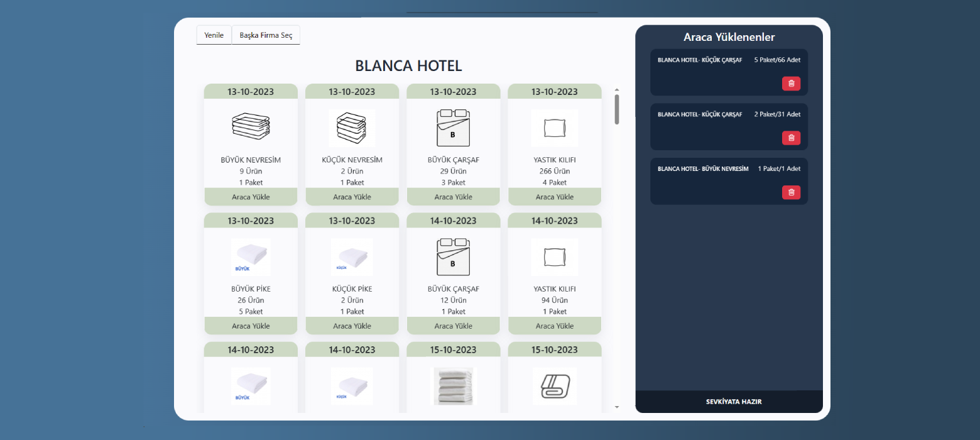
Task: Open Başka Firma Seç company selector
Action: [x=266, y=35]
